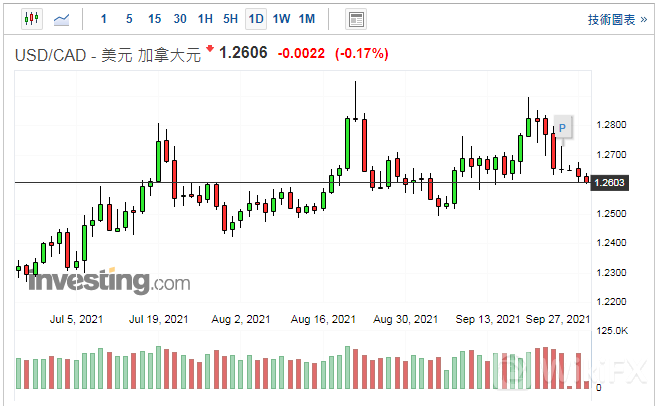
Task: Open the 技術圖表 technical chart link
Action: [x=616, y=19]
